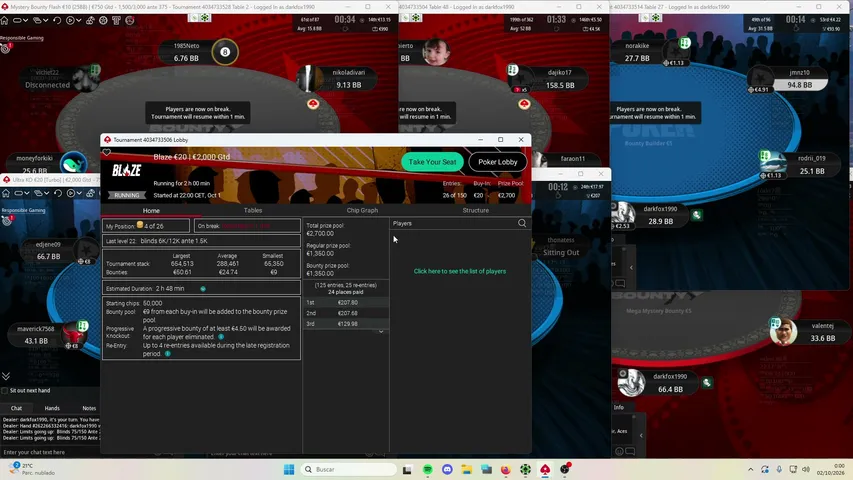Open play-circle dropdown in Mystery Bounty toolbar

pyautogui.click(x=73, y=20)
